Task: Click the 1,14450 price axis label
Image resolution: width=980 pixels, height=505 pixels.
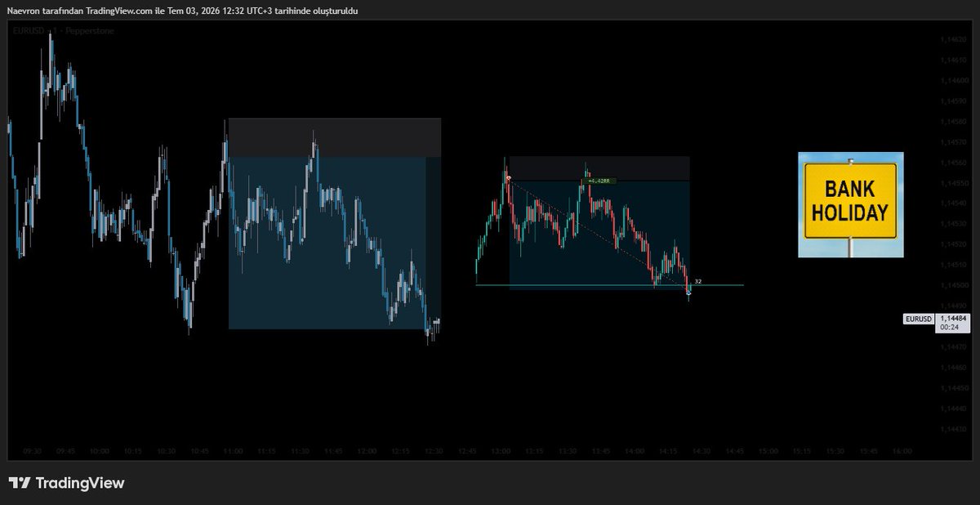Action: (954, 388)
